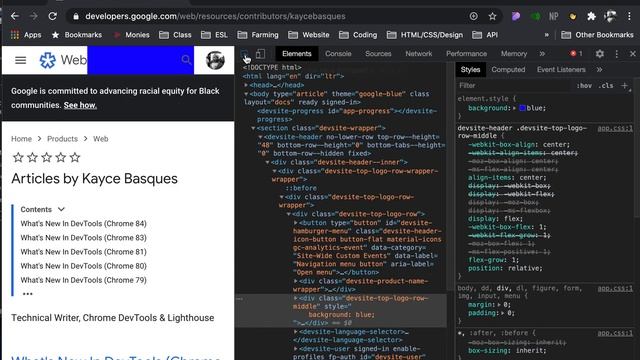Open the Computed pane tab
Viewport: 640px width, 360px height.
[x=508, y=70]
